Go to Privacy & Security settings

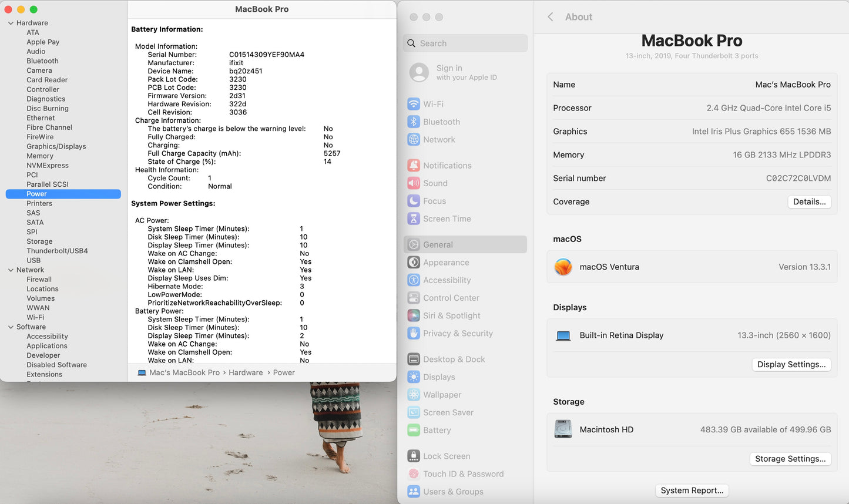(458, 333)
